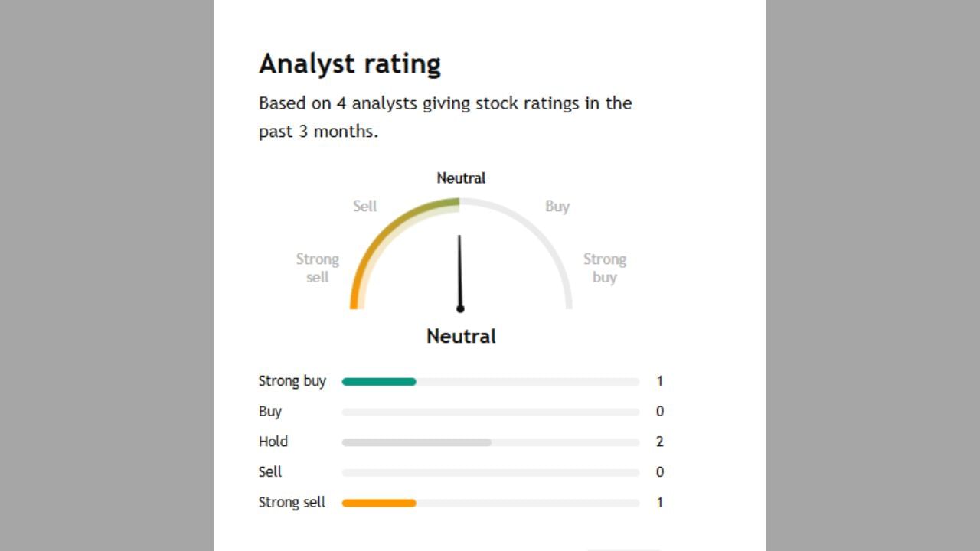Select the Strong buy gauge label
This screenshot has width=980, height=551.
(604, 268)
